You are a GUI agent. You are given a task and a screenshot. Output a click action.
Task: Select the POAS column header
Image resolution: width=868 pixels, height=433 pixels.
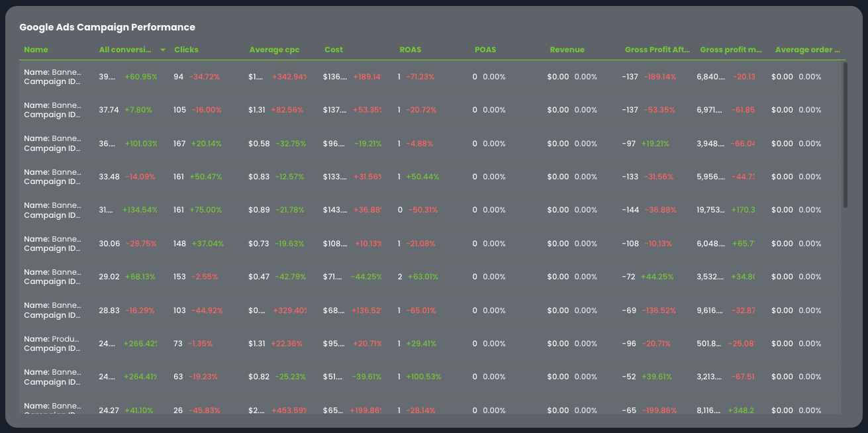(x=485, y=50)
